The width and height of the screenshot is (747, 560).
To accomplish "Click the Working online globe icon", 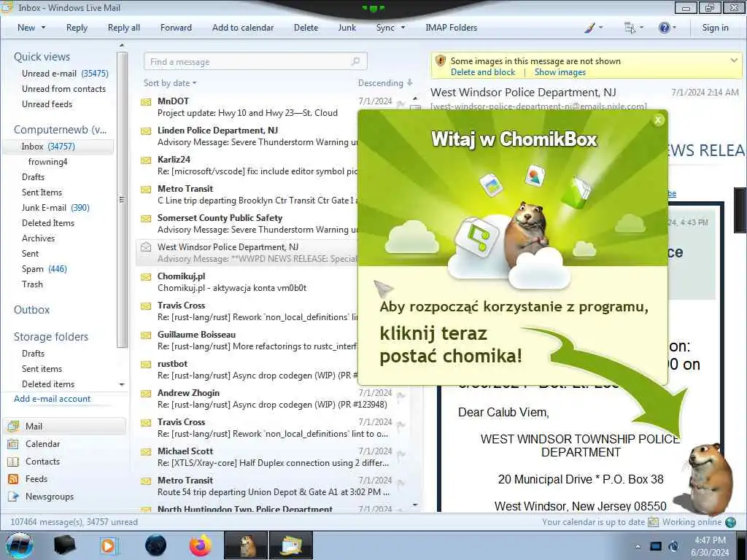I will pyautogui.click(x=730, y=522).
